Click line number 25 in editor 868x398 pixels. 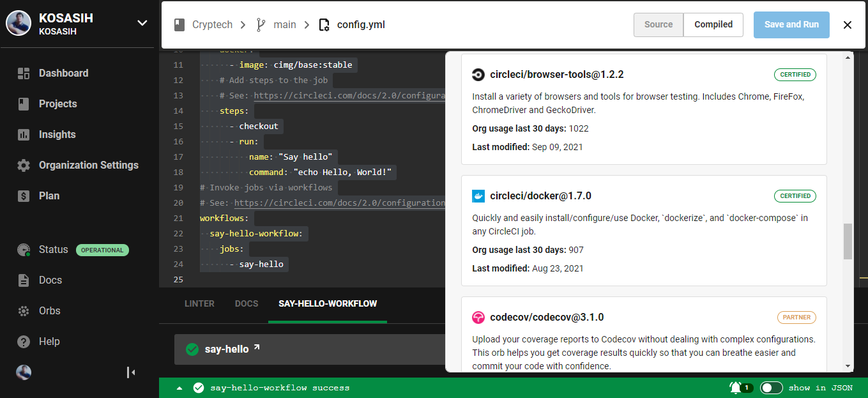[x=178, y=280]
